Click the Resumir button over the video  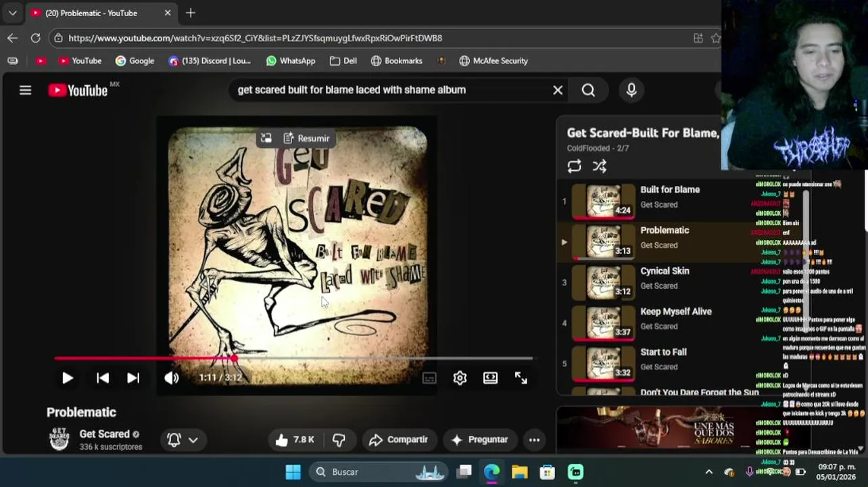306,138
